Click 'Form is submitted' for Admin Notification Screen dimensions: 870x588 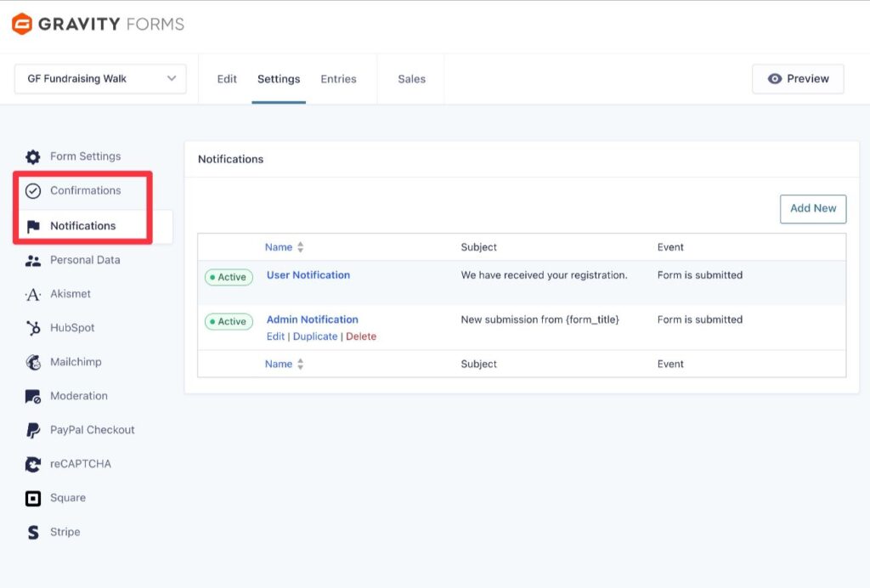700,319
